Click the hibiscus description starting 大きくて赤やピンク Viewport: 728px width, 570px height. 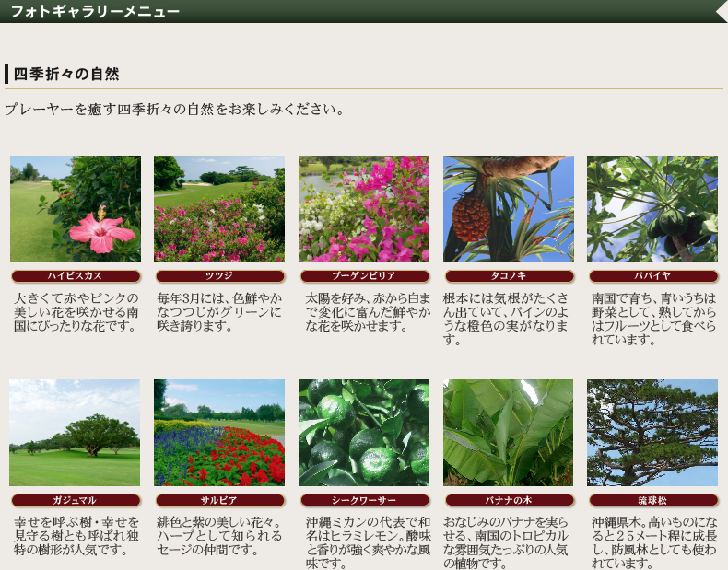[x=76, y=312]
